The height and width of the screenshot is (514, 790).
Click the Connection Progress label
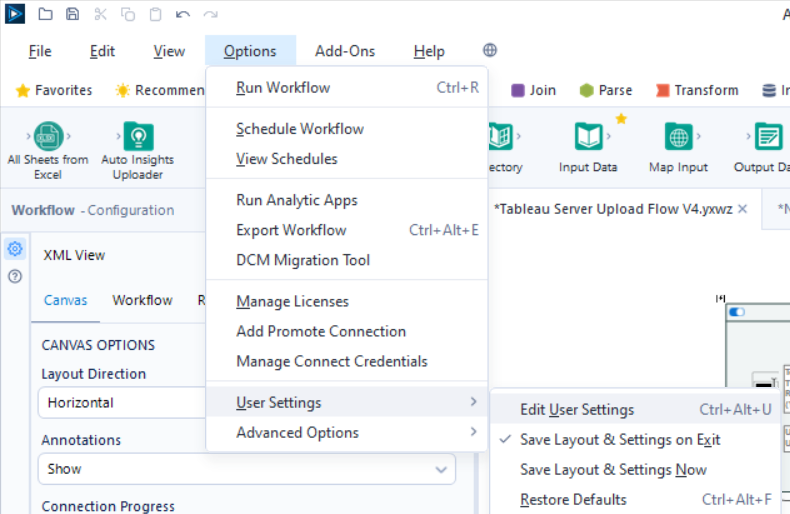(x=108, y=506)
